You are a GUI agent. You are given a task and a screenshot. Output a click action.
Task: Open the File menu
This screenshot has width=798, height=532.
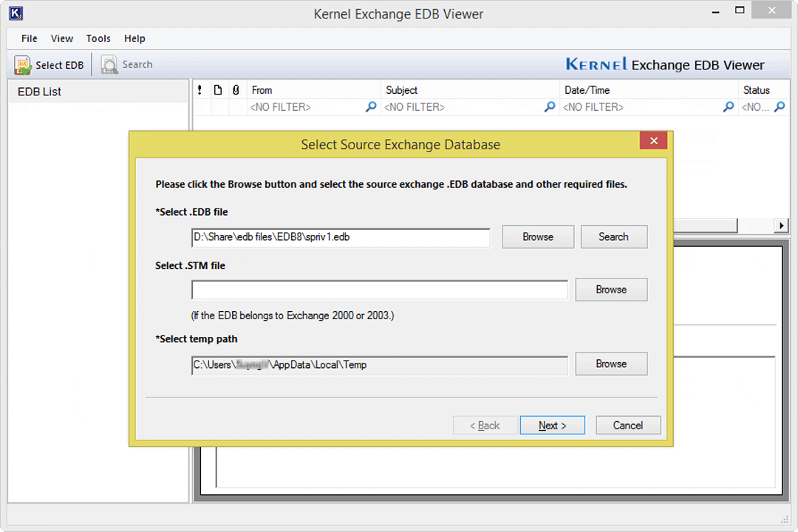(x=29, y=38)
